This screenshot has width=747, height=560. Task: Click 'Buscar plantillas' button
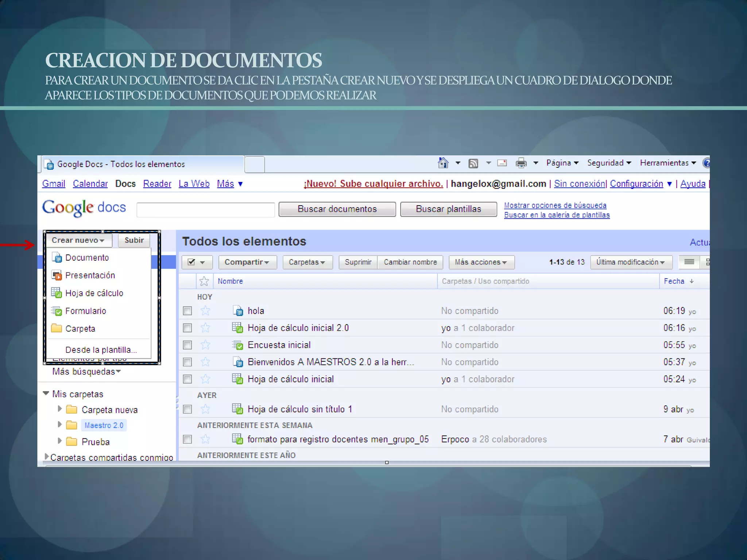(x=449, y=209)
